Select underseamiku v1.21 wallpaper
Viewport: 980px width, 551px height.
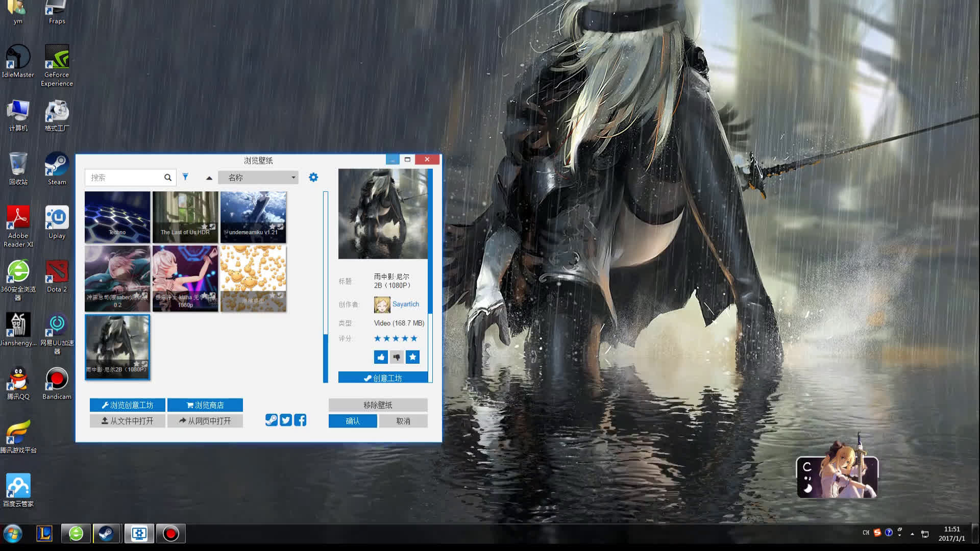click(x=253, y=217)
